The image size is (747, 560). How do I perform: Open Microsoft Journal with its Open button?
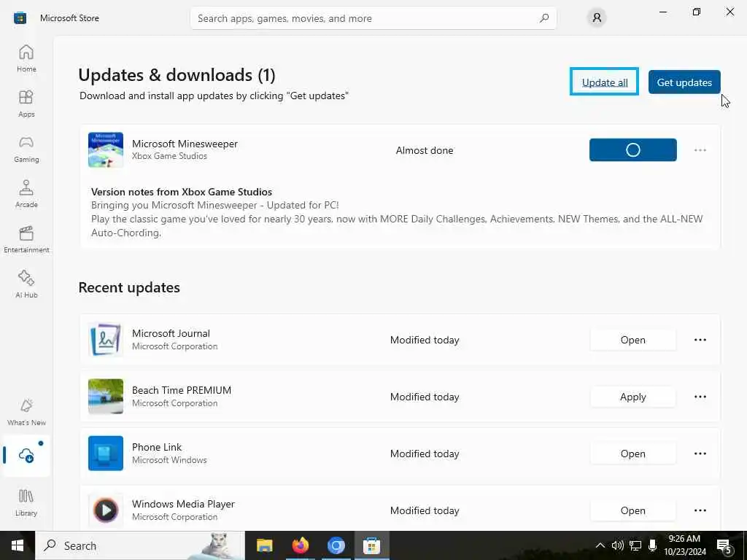point(632,340)
